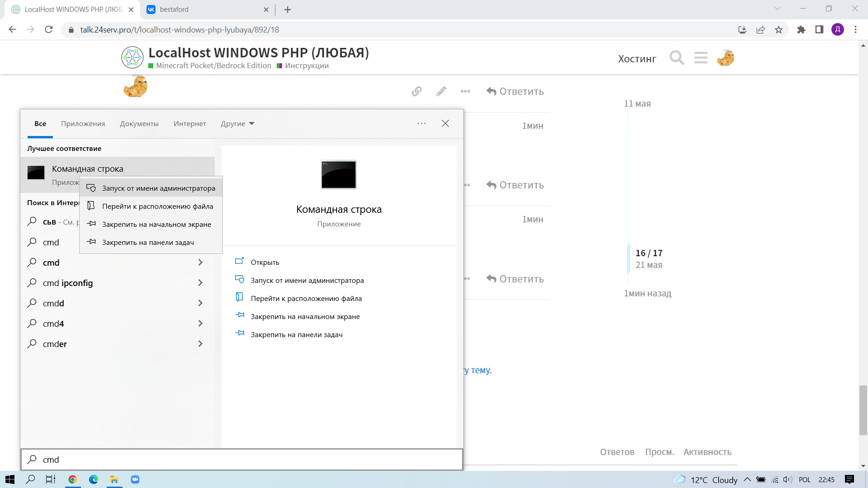The image size is (868, 488).
Task: Open Microsoft Edge from the taskbar
Action: (x=94, y=479)
